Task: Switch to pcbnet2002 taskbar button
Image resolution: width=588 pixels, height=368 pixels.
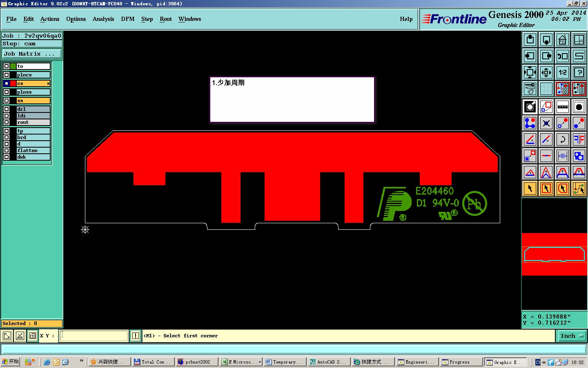Action: [x=198, y=362]
